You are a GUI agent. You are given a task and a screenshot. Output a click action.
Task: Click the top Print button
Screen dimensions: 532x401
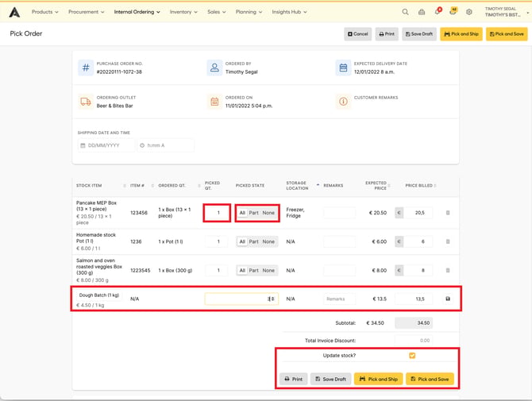point(387,34)
